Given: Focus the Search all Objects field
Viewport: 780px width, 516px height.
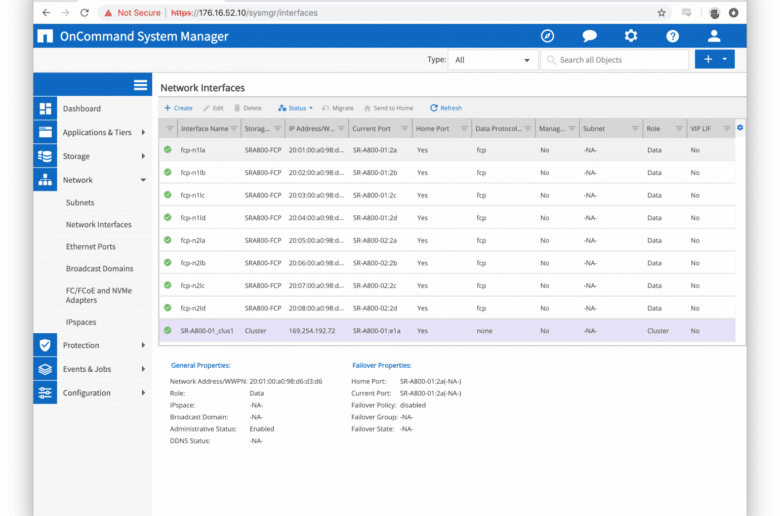Looking at the screenshot, I should coord(615,60).
